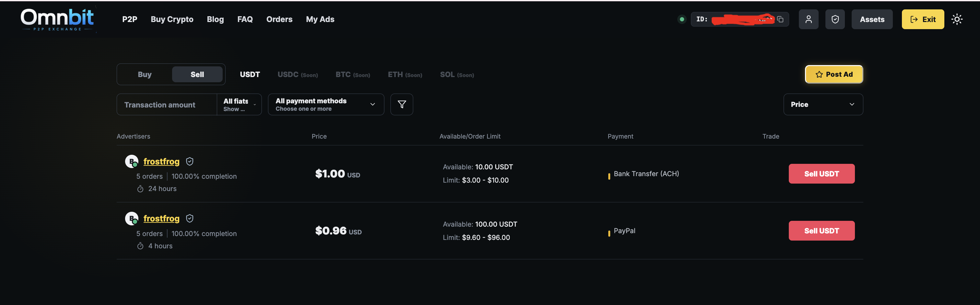Open frostfrog profile link in $0.96 row
This screenshot has height=305, width=980.
[161, 219]
